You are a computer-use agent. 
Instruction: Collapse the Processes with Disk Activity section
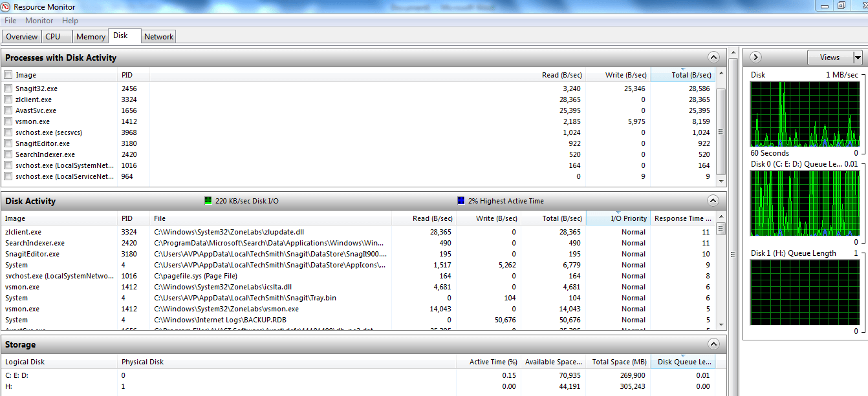[x=713, y=57]
